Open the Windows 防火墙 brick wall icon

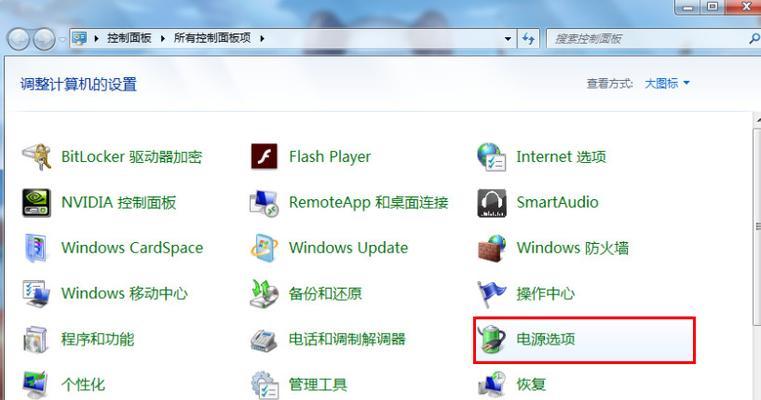pyautogui.click(x=492, y=248)
